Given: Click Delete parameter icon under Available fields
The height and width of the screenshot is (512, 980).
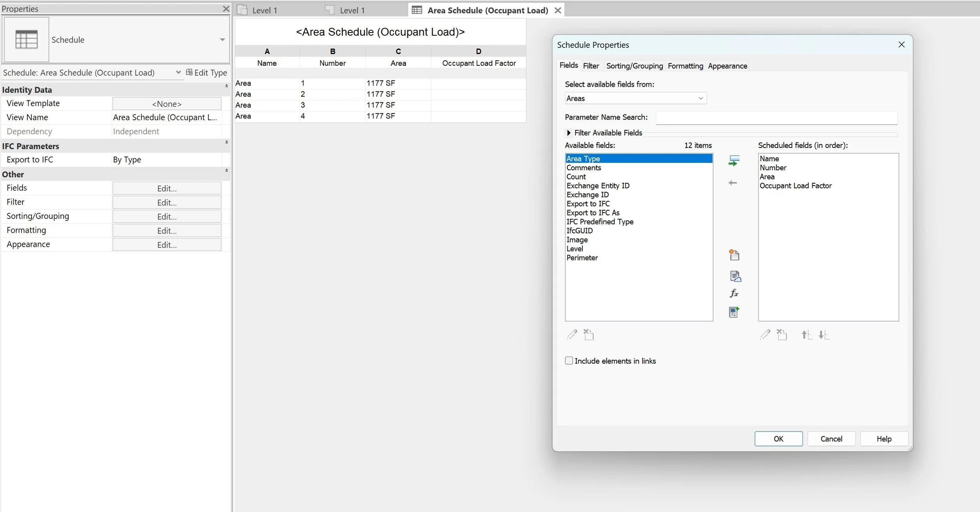Looking at the screenshot, I should 589,334.
